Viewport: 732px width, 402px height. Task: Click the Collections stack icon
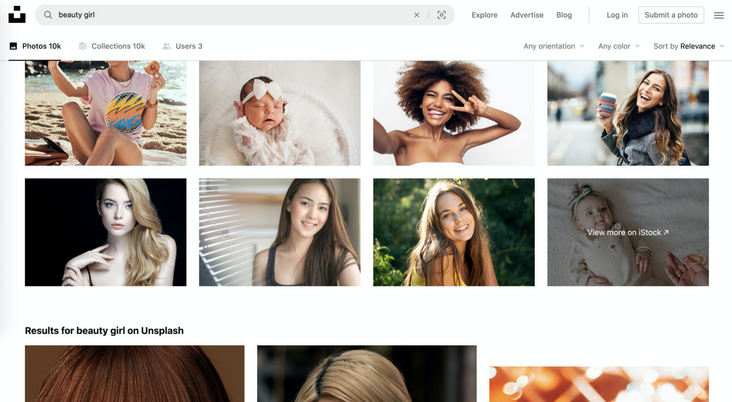click(x=83, y=46)
